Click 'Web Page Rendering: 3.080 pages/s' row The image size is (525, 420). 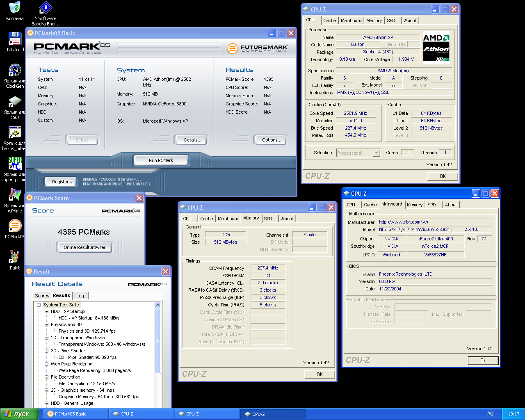[x=95, y=370]
